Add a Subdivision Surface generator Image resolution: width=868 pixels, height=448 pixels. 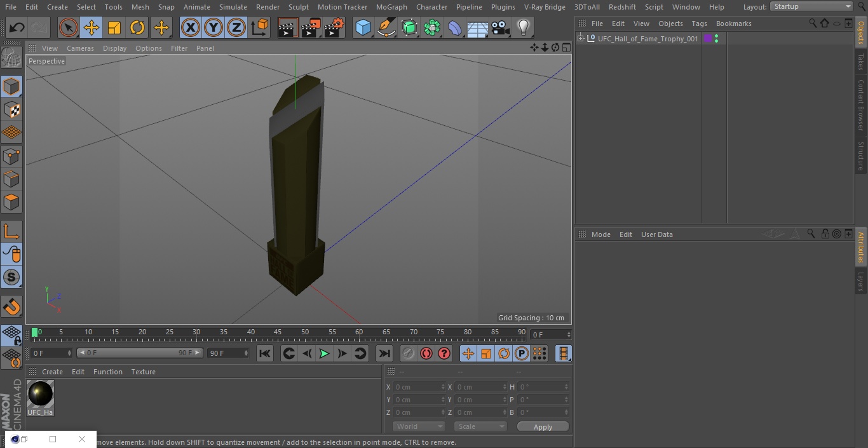409,28
